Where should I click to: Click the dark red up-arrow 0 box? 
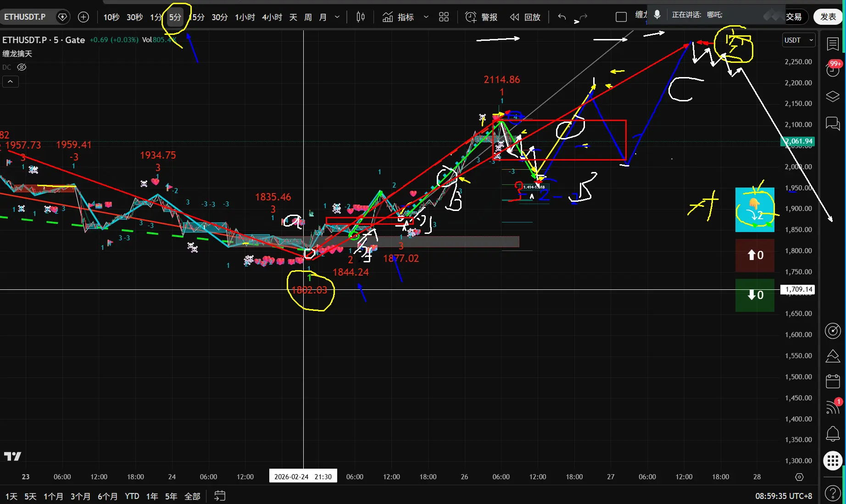[x=755, y=255]
